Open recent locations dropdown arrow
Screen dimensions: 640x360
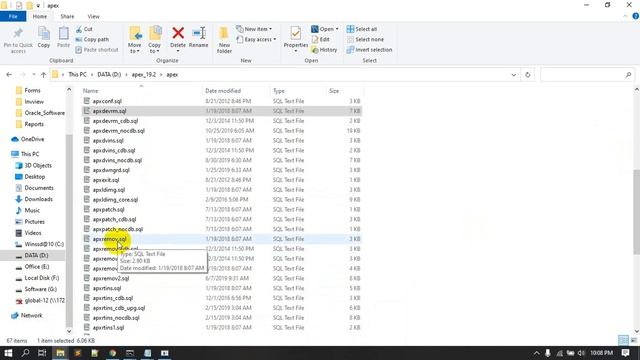(34, 75)
